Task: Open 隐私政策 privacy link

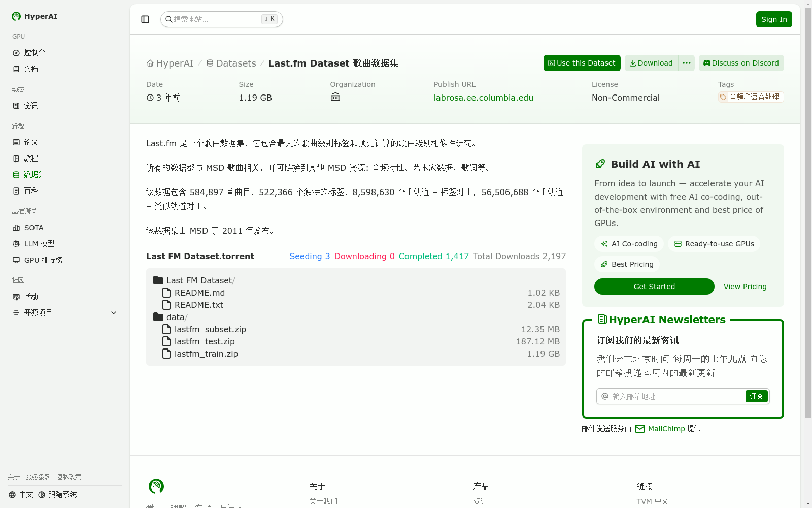Action: tap(69, 477)
